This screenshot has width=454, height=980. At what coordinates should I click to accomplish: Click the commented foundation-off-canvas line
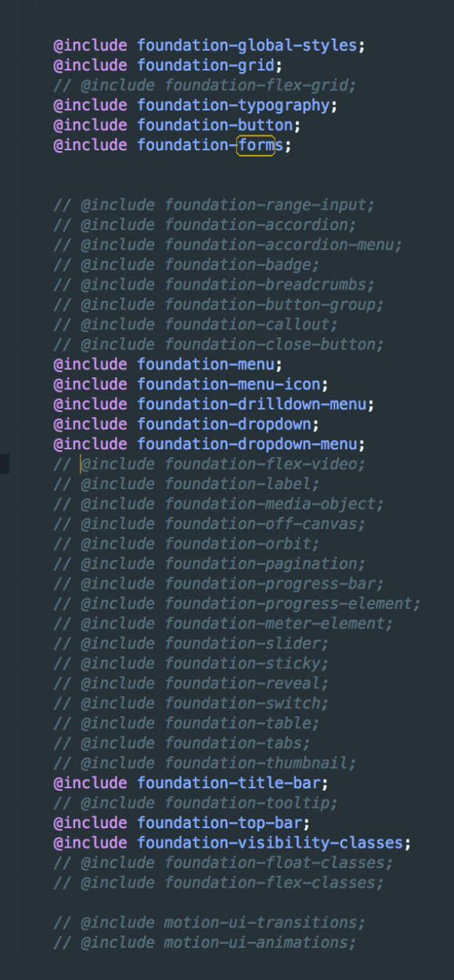[210, 524]
